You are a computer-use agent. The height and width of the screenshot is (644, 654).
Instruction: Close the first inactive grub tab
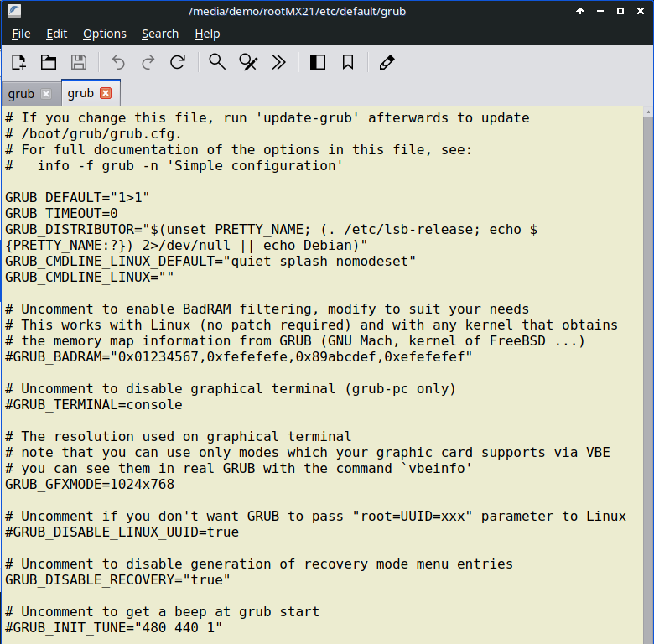pos(46,94)
